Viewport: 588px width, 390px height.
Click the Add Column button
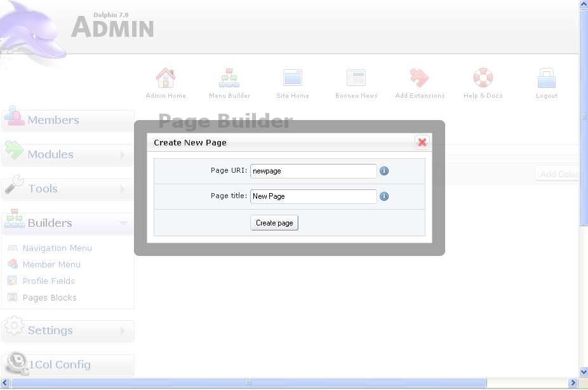(x=557, y=174)
